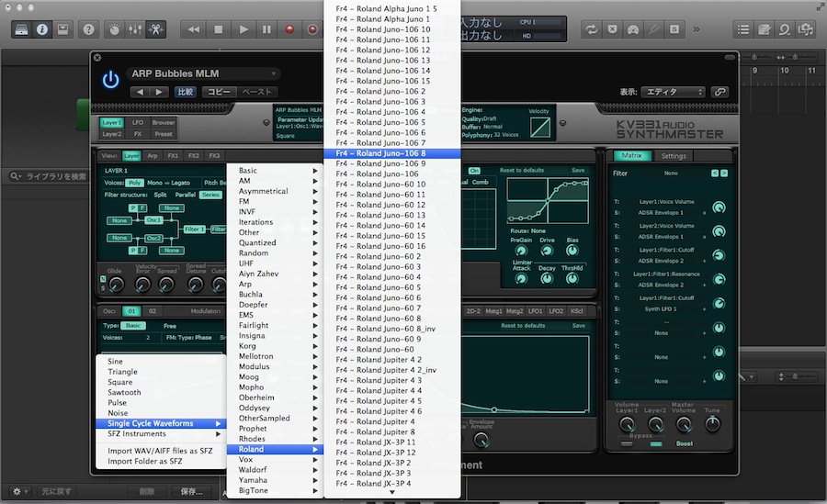Enable Poly voices mode

134,183
